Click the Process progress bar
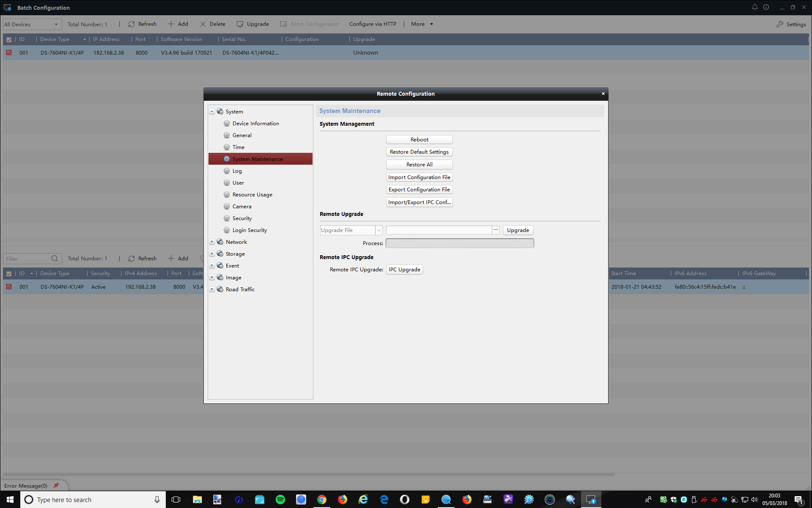Screen dimensions: 812x508 460,243
